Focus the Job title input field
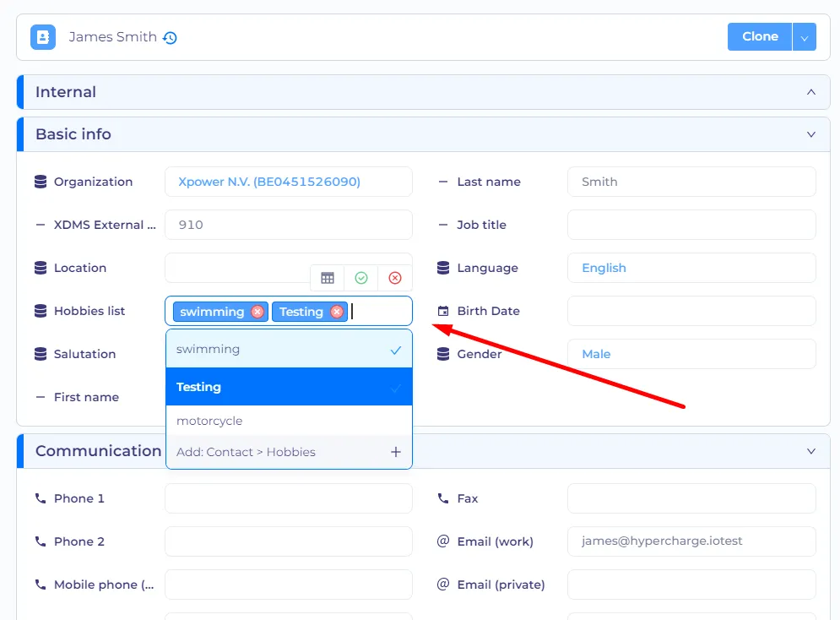The image size is (840, 620). tap(691, 225)
